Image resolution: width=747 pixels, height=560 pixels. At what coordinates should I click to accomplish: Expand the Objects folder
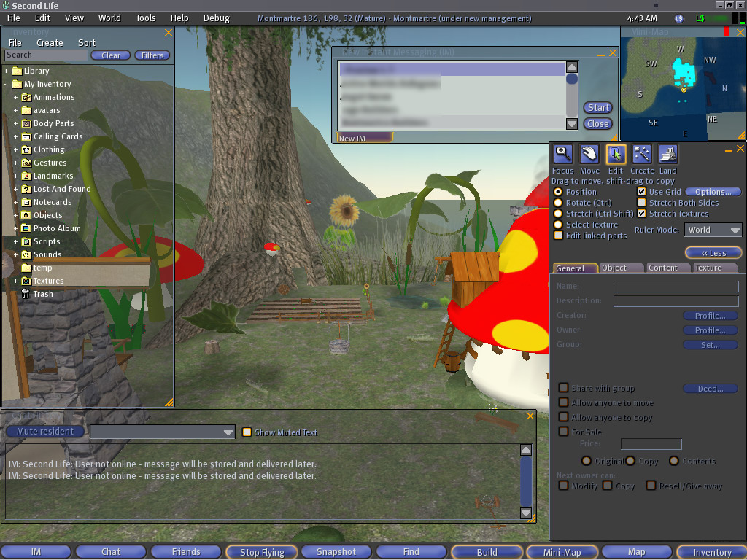pyautogui.click(x=16, y=215)
